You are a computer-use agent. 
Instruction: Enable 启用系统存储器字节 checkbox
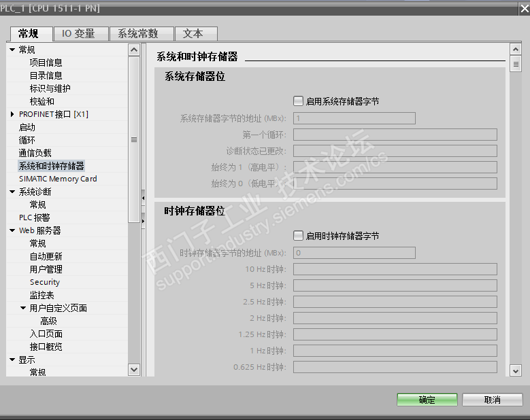click(x=298, y=101)
